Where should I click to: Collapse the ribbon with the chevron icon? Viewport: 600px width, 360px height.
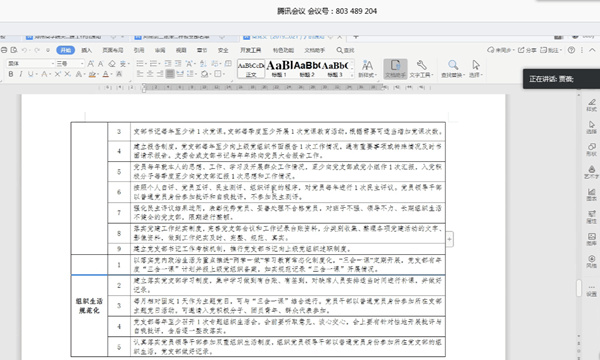point(592,50)
